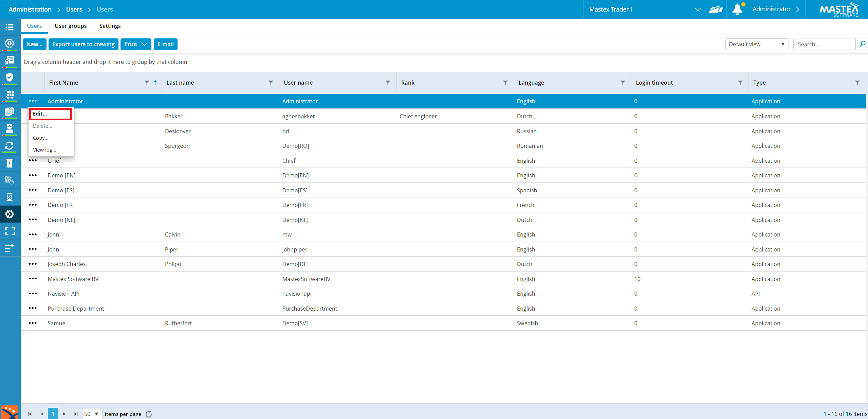Open the shopping cart sidebar icon
This screenshot has height=419, width=868.
(x=10, y=95)
